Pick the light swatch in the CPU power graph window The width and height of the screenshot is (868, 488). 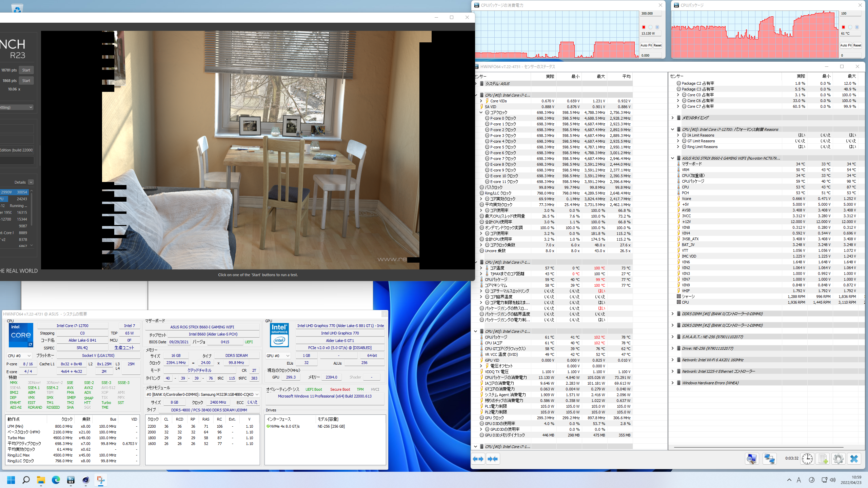(x=650, y=27)
